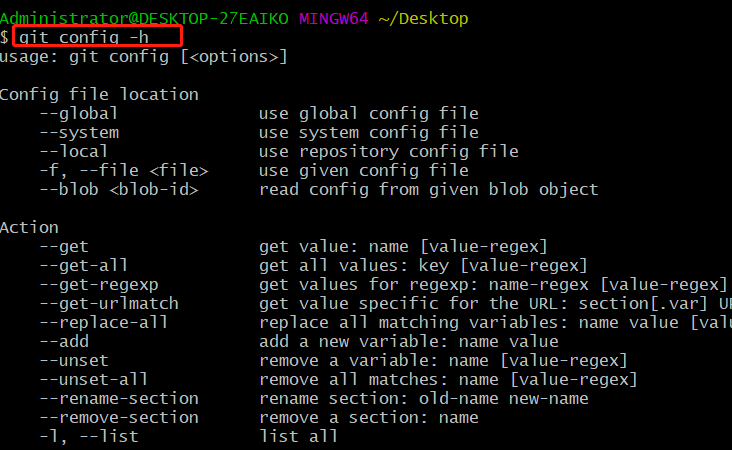Viewport: 732px width, 450px height.
Task: Click the typed command 'git config -h'
Action: tap(84, 37)
